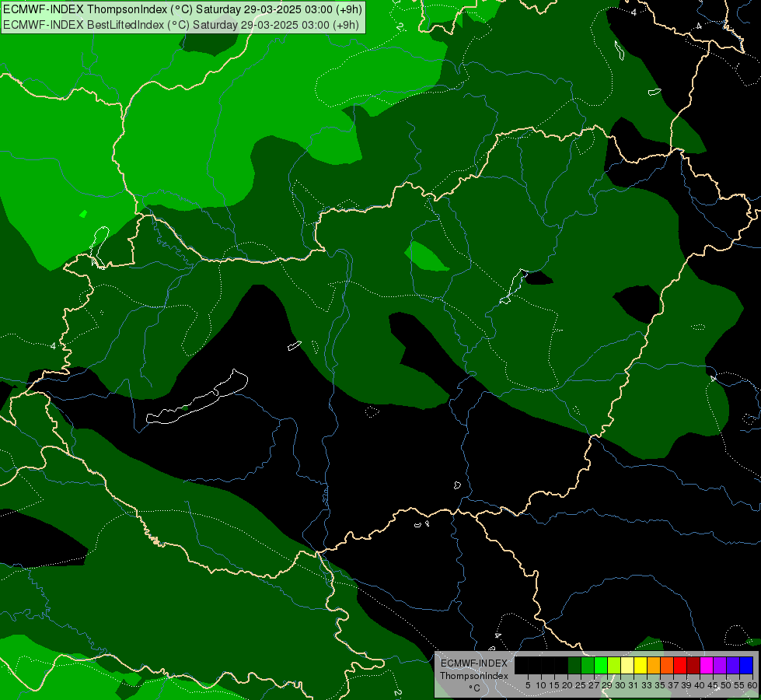Click the bright red 37–39 legend swatch

click(x=680, y=665)
